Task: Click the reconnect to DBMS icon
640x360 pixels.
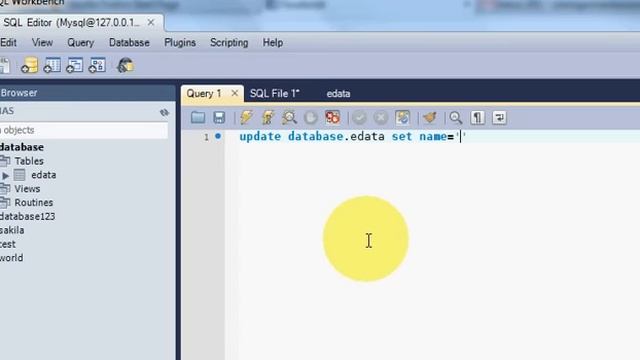Action: 125,65
